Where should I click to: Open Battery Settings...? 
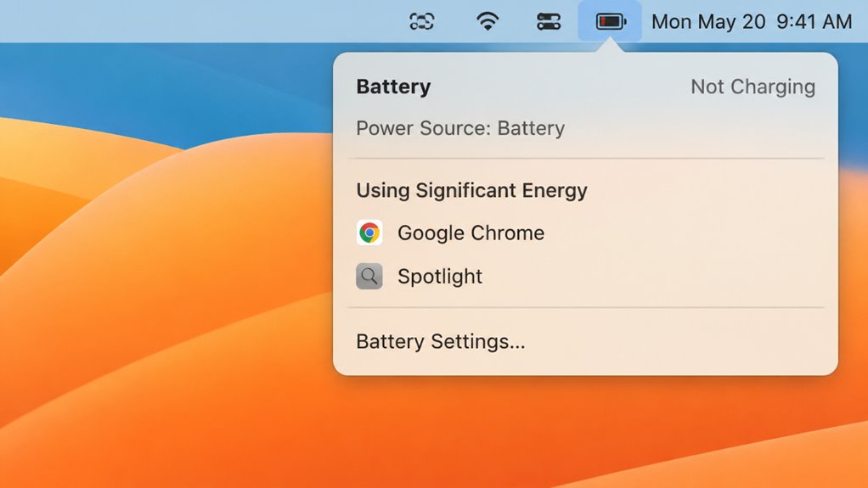click(441, 341)
